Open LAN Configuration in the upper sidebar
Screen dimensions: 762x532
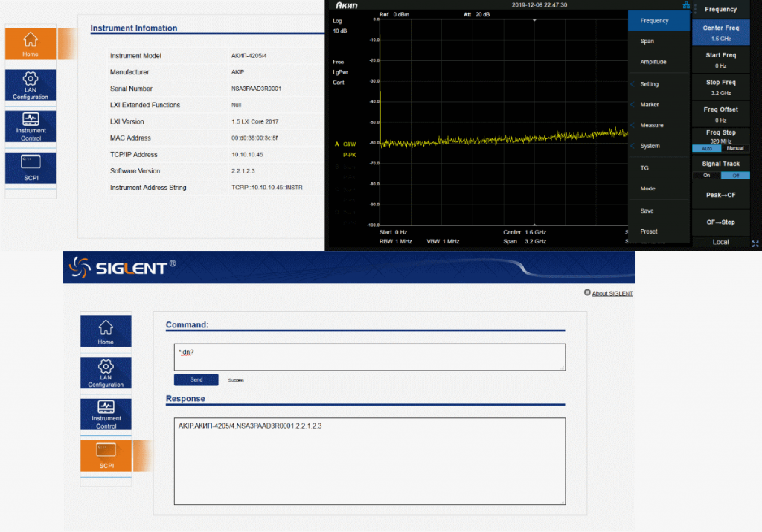[31, 85]
